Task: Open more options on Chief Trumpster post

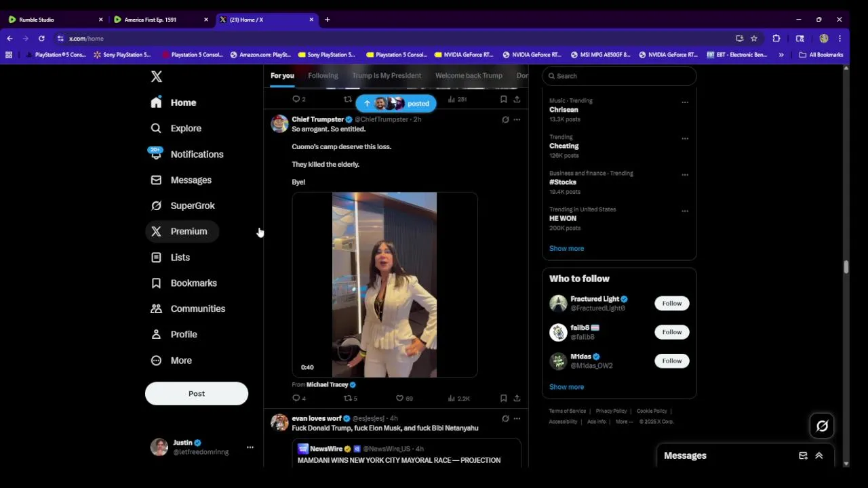Action: click(517, 119)
